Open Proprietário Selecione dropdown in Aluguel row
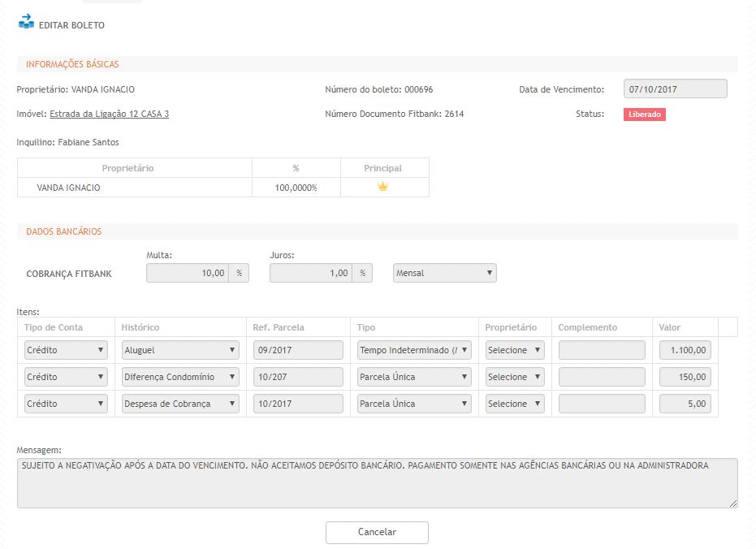756x549 pixels. tap(515, 350)
